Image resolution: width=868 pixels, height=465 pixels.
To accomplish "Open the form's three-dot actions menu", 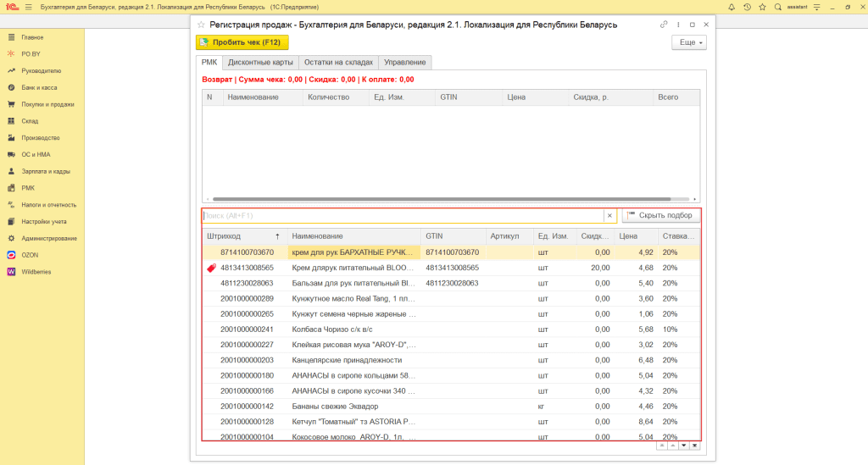I will tap(678, 25).
